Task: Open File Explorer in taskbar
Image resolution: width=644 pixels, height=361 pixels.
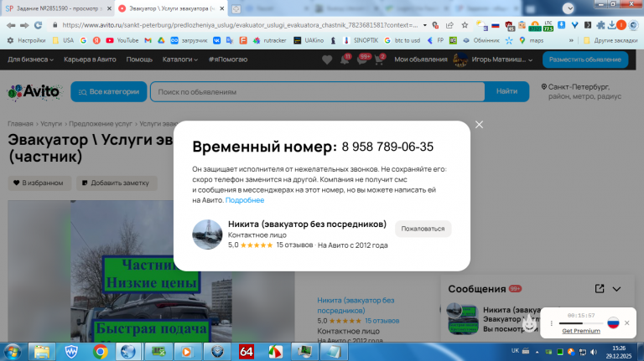Action: [x=41, y=352]
